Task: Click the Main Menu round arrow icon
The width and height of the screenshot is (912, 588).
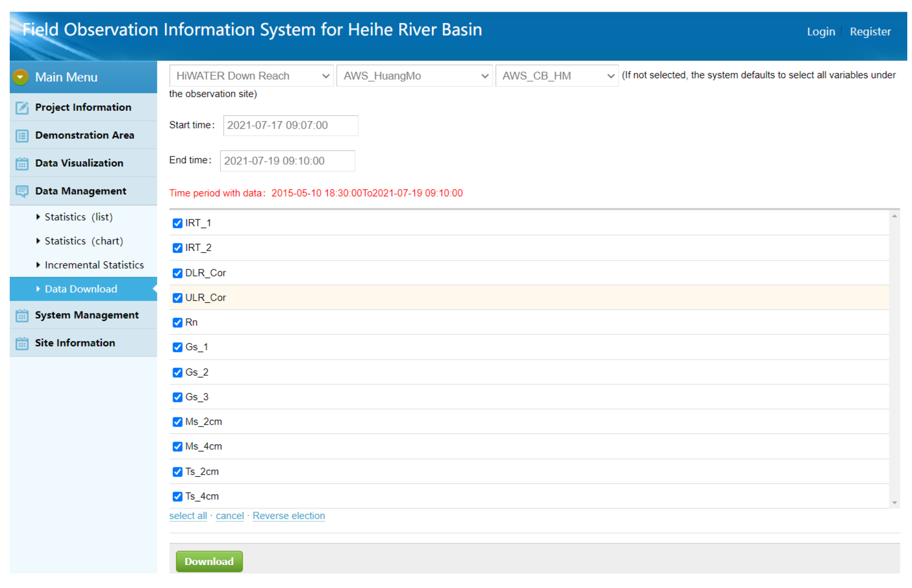Action: pyautogui.click(x=20, y=78)
